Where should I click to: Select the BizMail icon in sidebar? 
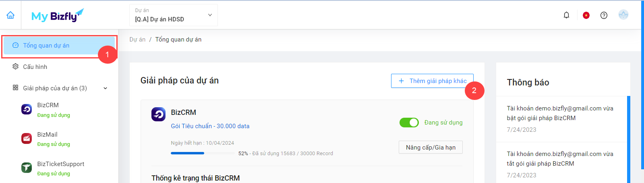[27, 139]
